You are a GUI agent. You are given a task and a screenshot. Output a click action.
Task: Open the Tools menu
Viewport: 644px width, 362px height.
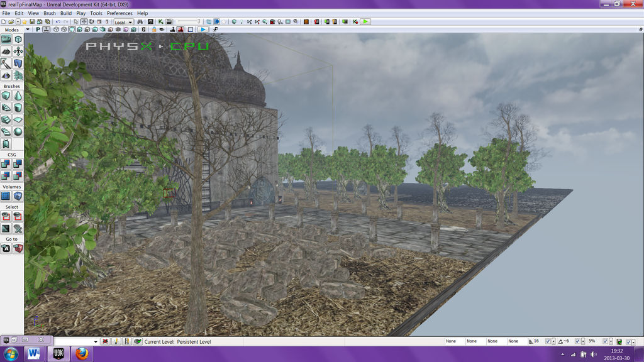[96, 13]
